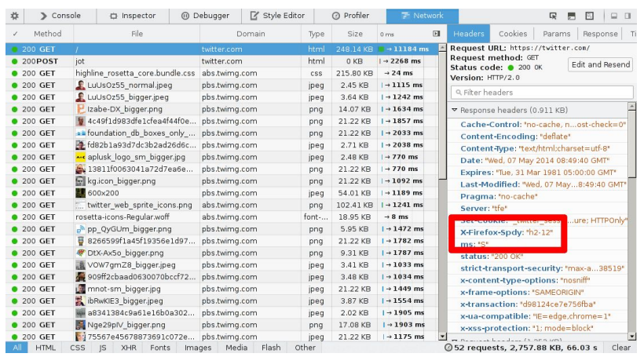Collapse the Response headers section

(455, 111)
